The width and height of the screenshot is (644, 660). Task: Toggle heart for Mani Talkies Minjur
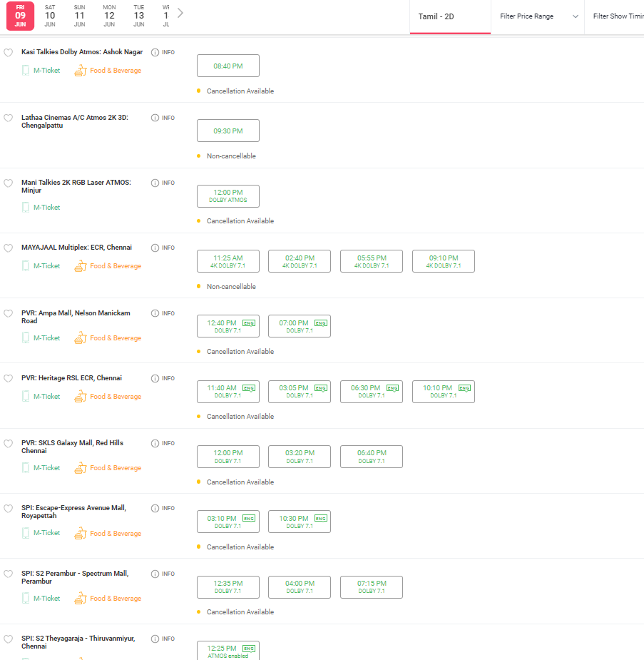point(8,183)
